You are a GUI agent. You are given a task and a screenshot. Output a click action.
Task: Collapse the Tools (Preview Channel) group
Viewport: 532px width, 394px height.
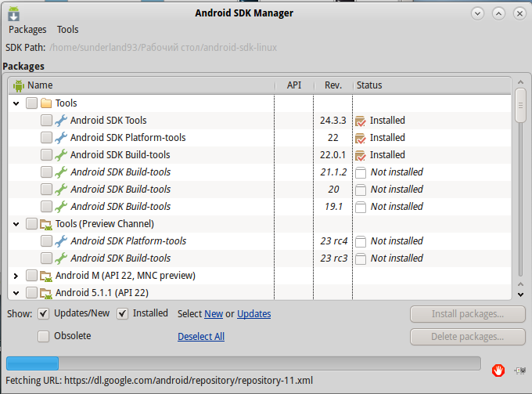16,224
